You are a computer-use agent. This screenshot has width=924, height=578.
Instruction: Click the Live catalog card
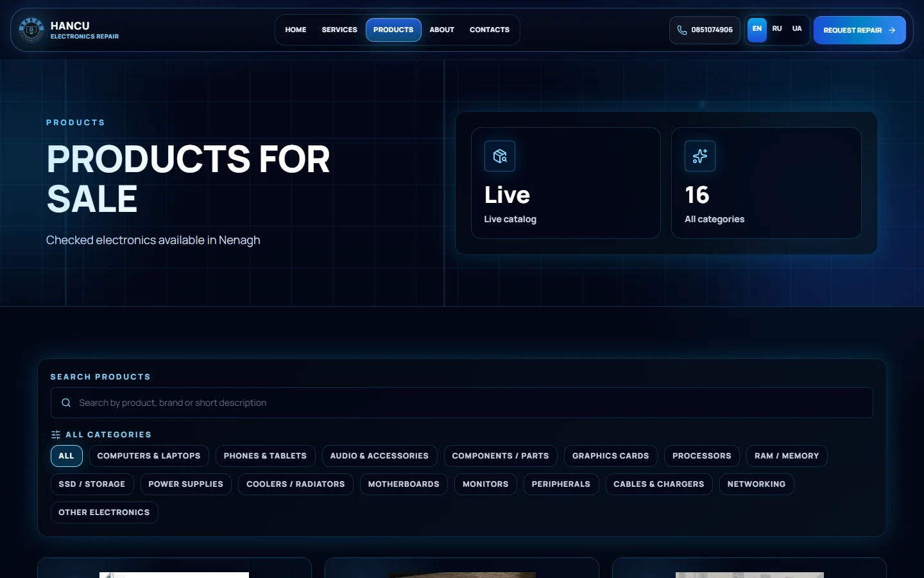pos(566,183)
